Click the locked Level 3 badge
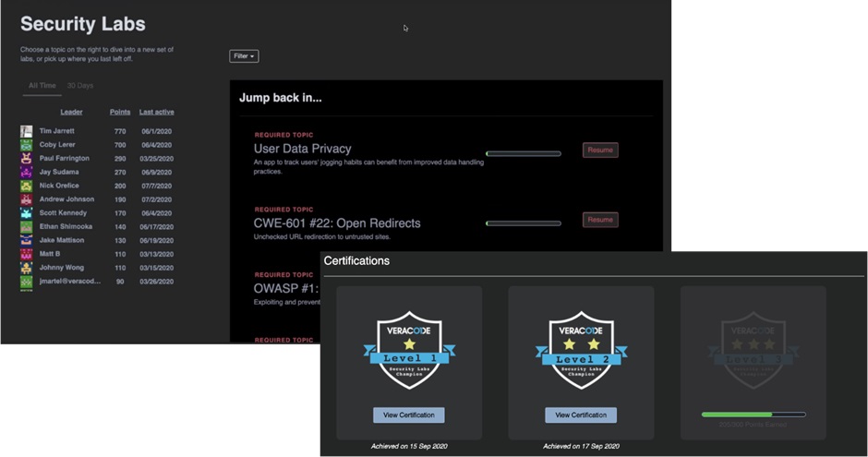 coord(753,350)
